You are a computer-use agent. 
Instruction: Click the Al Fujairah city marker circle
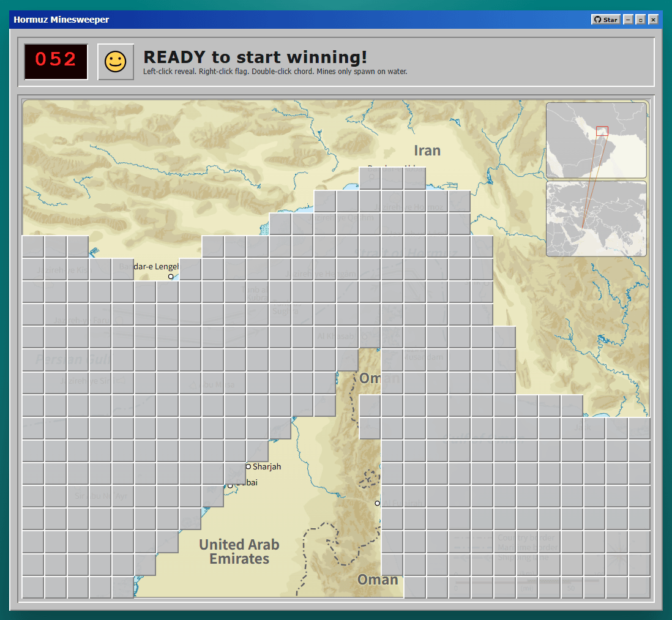tap(378, 503)
